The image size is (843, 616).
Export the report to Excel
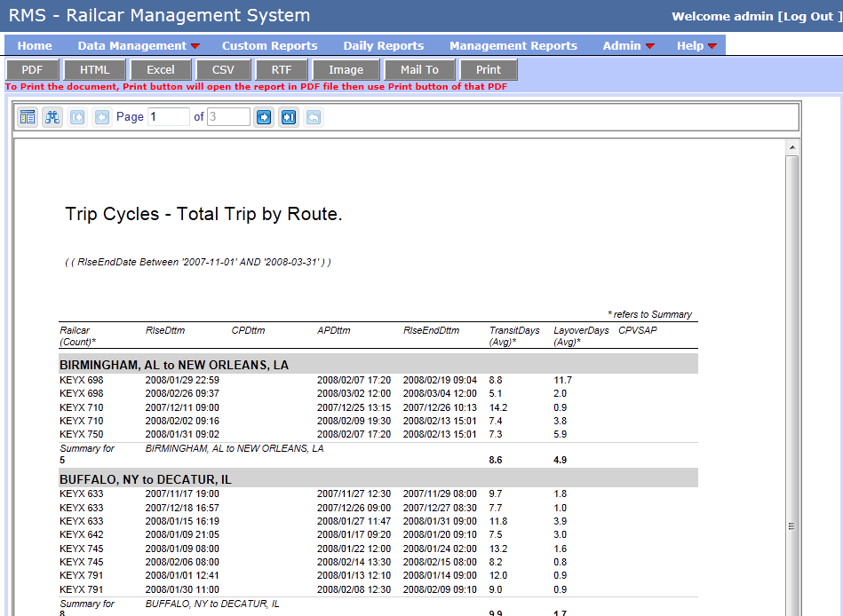(x=161, y=69)
